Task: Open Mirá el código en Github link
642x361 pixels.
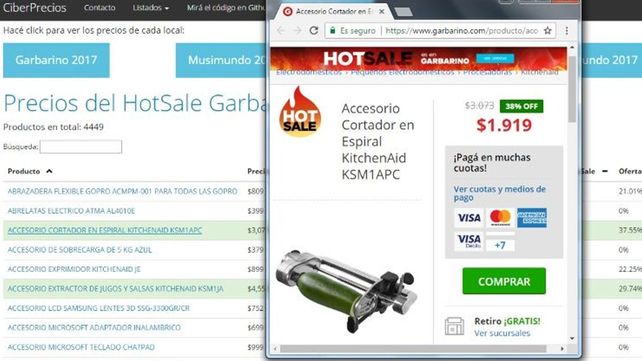Action: (226, 7)
